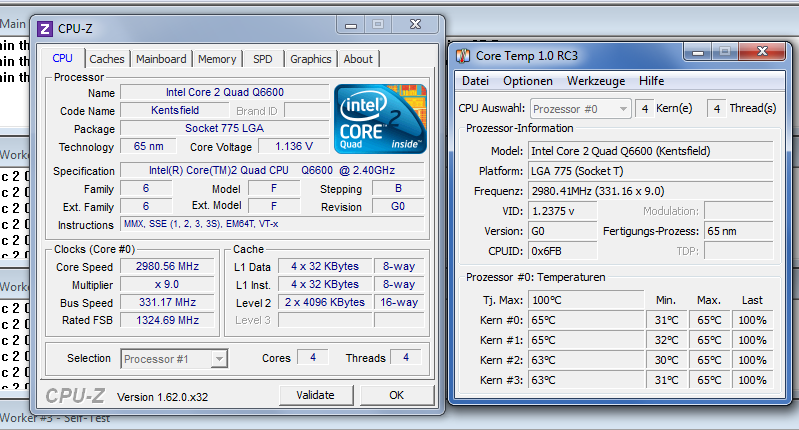Close the Core Temp window
The width and height of the screenshot is (799, 430).
(762, 51)
